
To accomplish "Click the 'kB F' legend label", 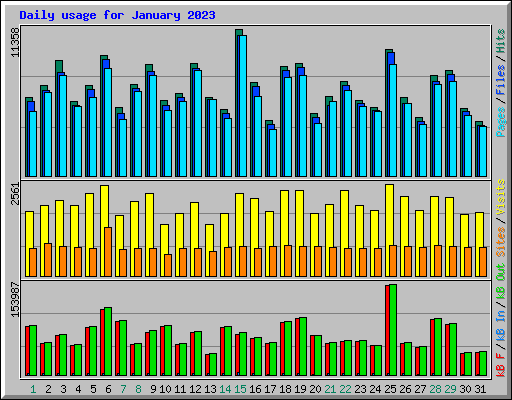I will pos(500,365).
